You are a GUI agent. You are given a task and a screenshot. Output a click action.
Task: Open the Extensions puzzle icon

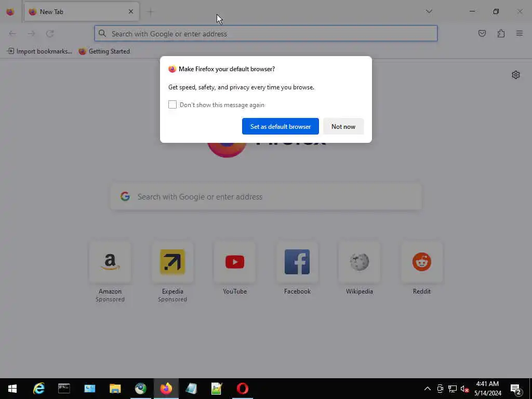(501, 34)
